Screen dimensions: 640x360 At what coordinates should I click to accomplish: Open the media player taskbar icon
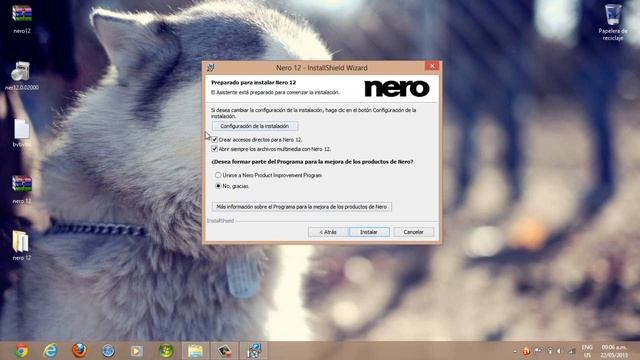(x=137, y=351)
